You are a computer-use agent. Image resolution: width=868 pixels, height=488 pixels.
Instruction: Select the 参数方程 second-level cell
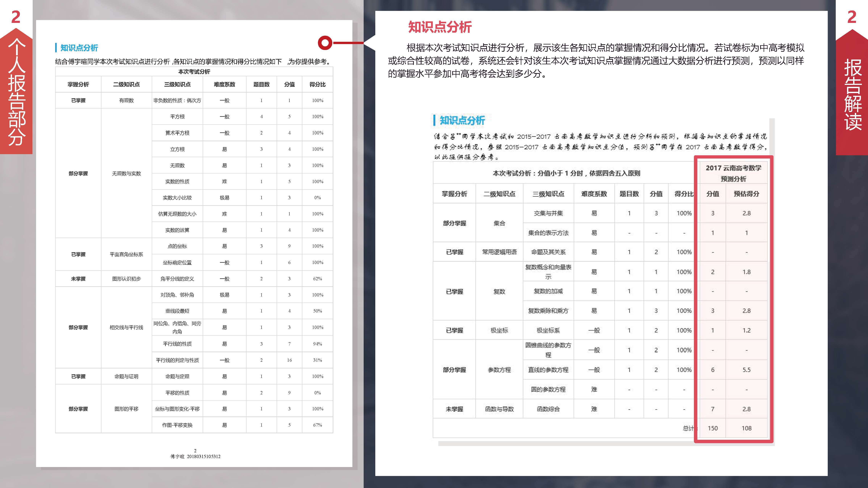click(499, 370)
